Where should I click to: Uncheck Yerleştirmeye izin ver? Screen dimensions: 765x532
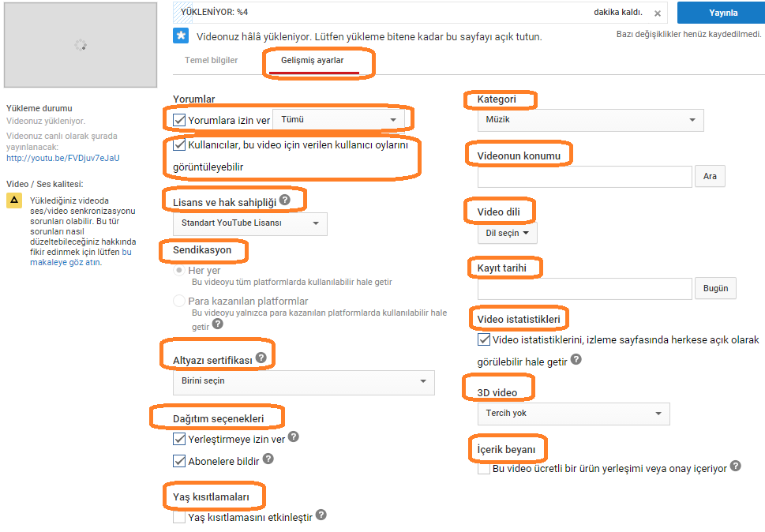point(179,439)
